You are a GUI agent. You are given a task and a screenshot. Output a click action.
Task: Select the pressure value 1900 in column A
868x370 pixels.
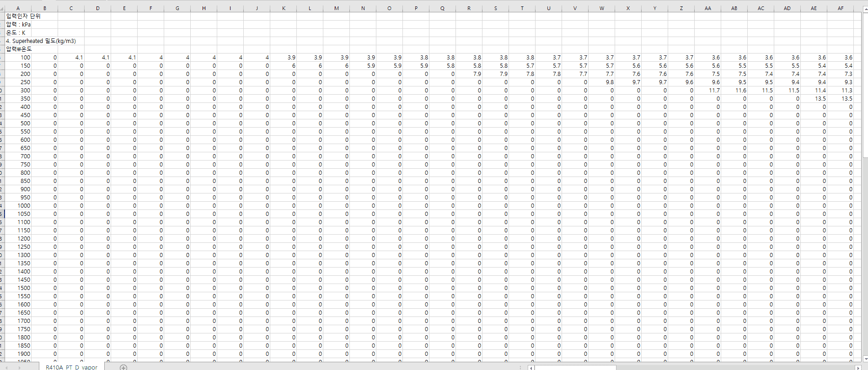click(x=18, y=354)
